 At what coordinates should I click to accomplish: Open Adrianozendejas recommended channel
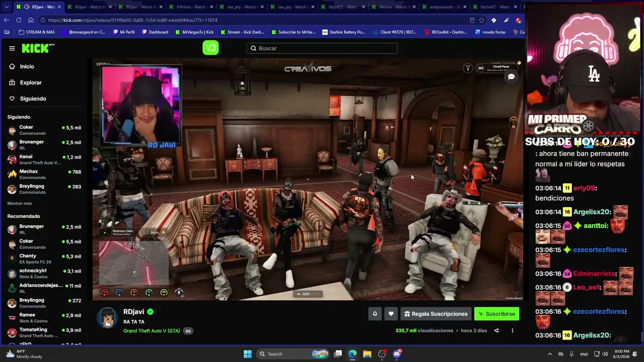pyautogui.click(x=44, y=288)
